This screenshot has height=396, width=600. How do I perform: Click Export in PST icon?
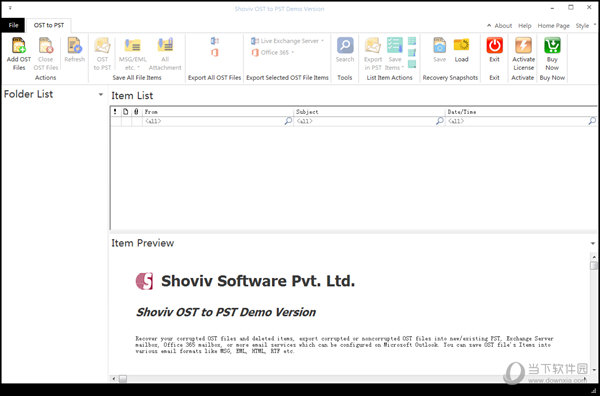[373, 45]
